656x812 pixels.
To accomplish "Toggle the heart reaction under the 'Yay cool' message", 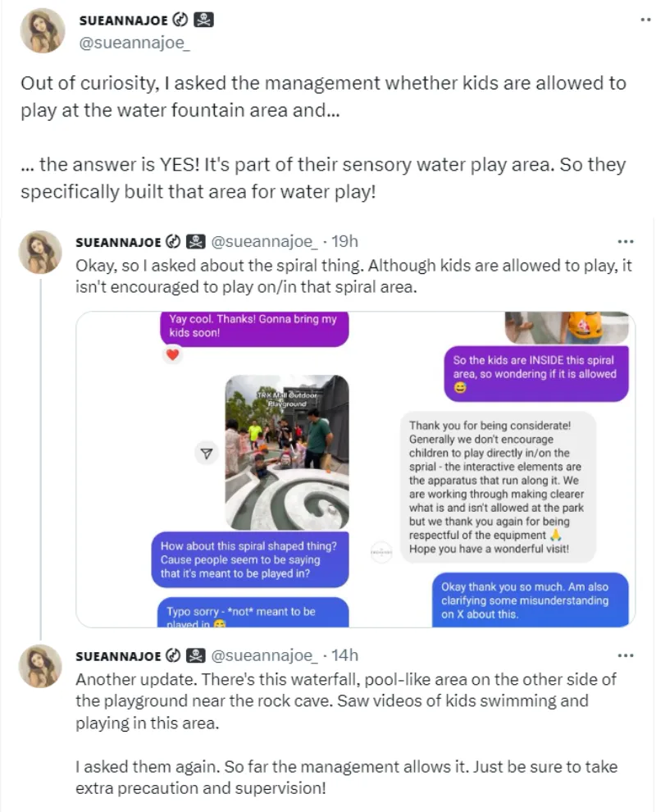I will pos(172,355).
